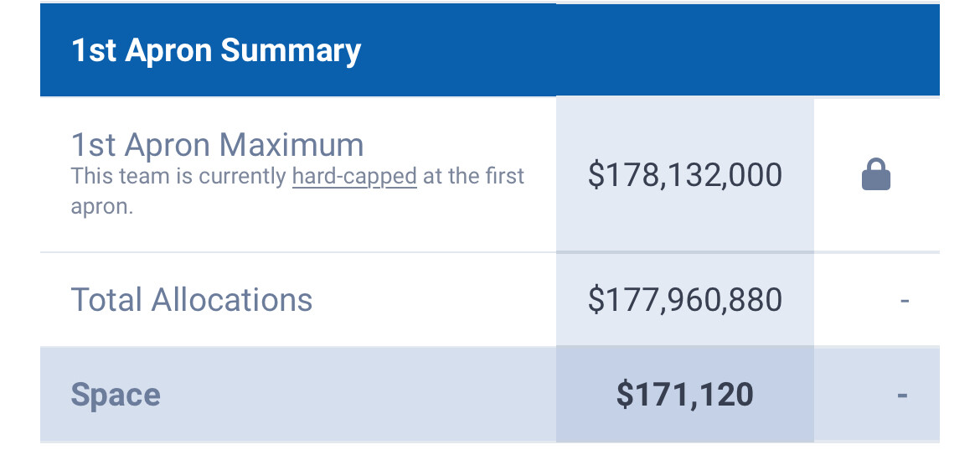Screen dimensions: 980x455
Task: Click the dash in Total Allocations row
Action: click(x=904, y=299)
